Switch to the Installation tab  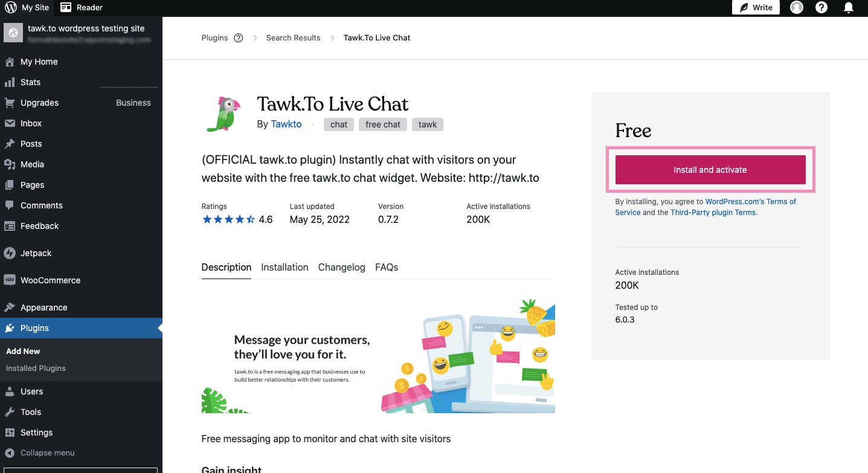[285, 267]
